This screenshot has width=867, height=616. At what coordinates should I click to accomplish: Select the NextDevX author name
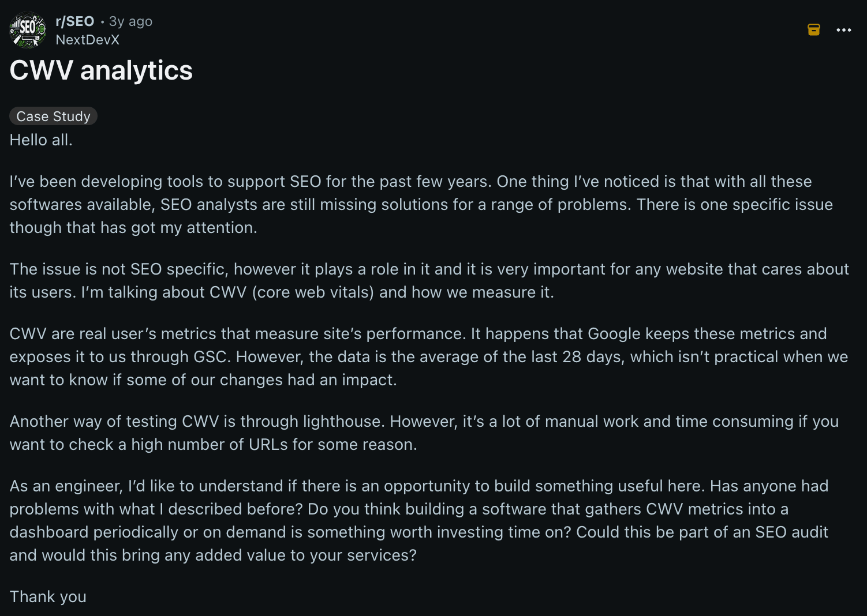click(x=87, y=40)
